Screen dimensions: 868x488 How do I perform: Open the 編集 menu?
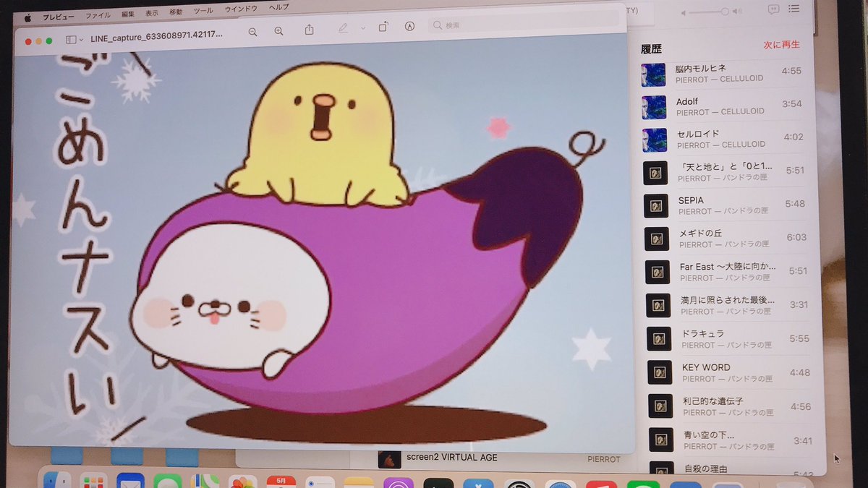128,14
